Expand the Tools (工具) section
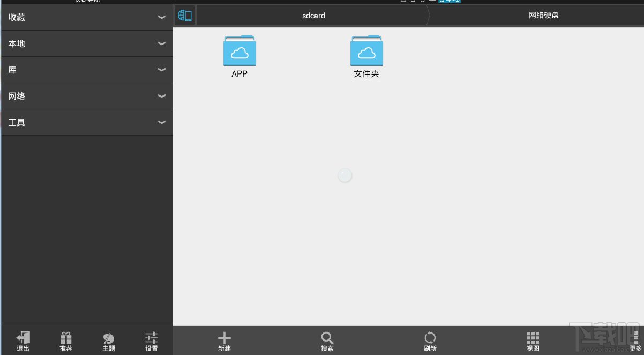Viewport: 644px width, 355px height. click(87, 122)
